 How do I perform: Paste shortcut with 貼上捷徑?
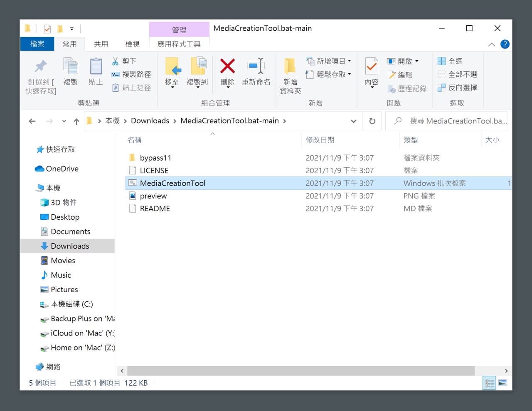(131, 88)
